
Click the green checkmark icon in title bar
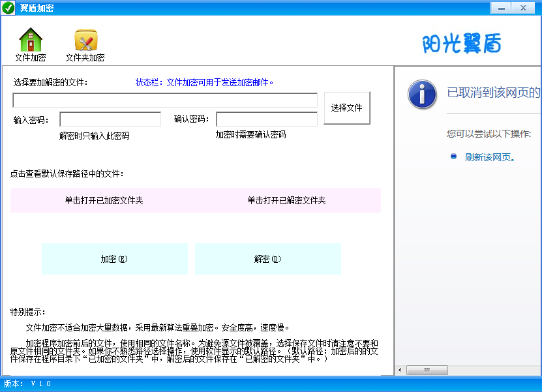(8, 7)
